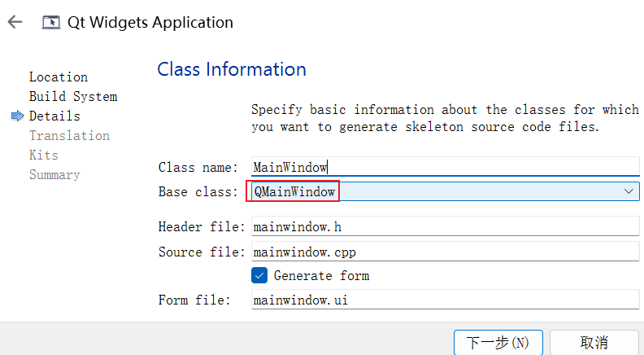Click the Class Information heading
Screen dimensions: 644x355
232,69
